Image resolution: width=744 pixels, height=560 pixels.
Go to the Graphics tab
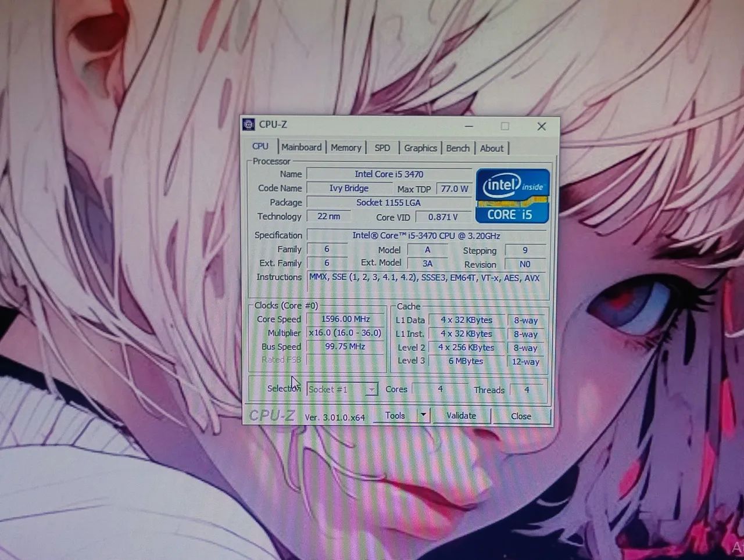pos(420,148)
